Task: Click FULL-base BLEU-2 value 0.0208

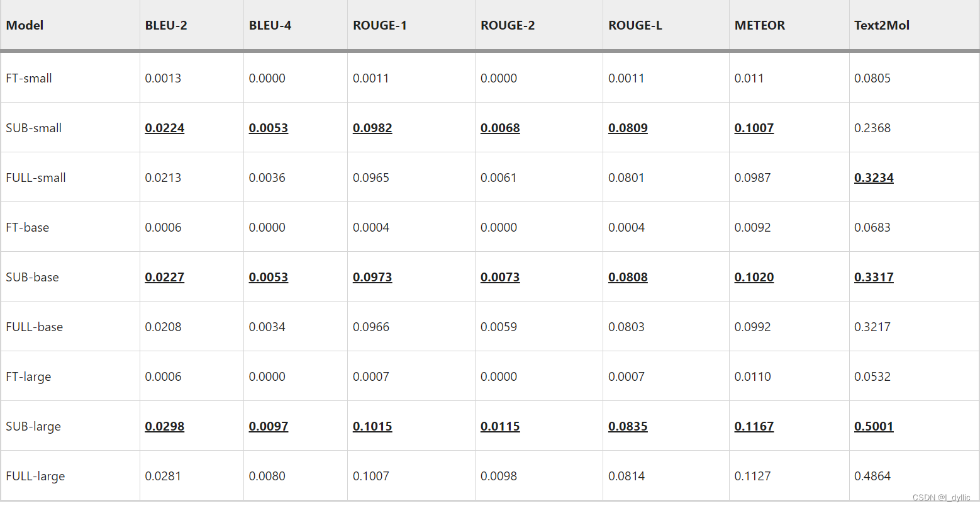Action: [x=163, y=327]
